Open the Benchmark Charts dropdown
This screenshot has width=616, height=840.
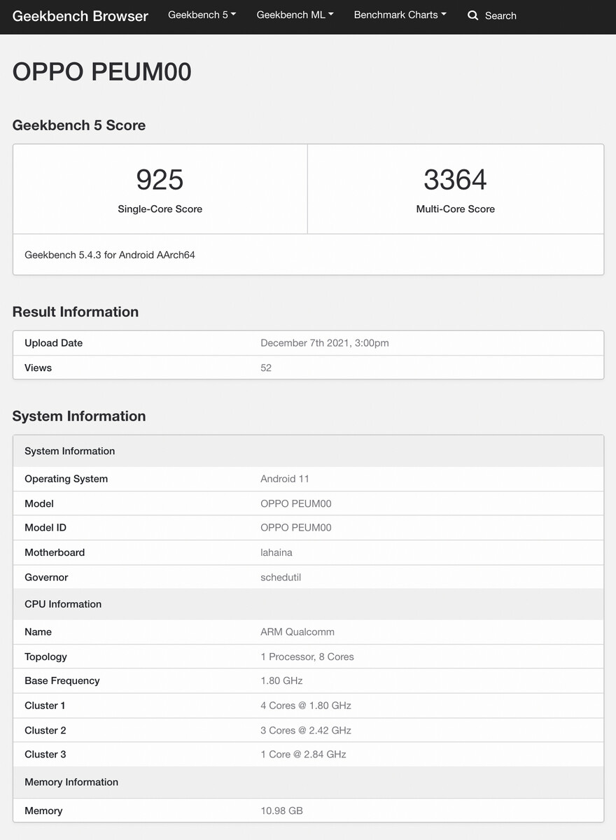[x=400, y=15]
